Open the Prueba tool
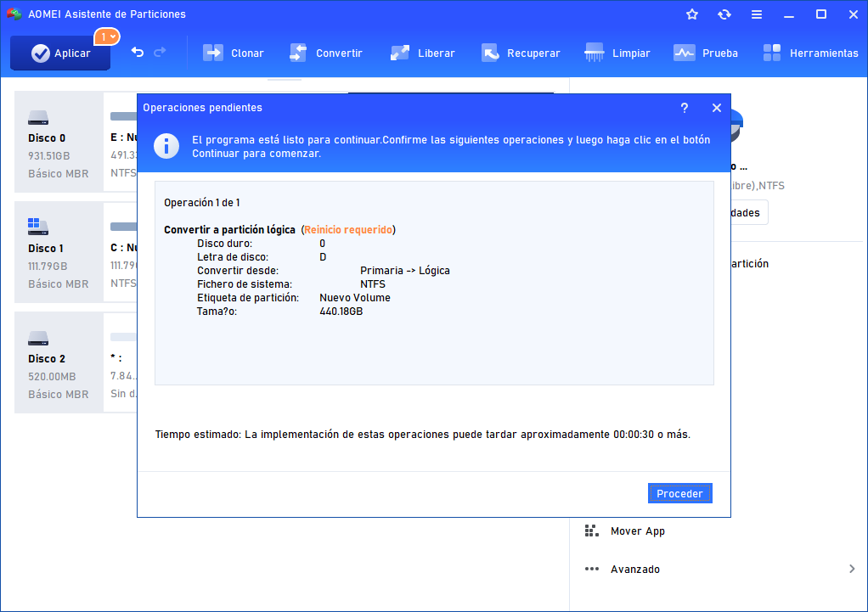The width and height of the screenshot is (868, 612). (706, 53)
